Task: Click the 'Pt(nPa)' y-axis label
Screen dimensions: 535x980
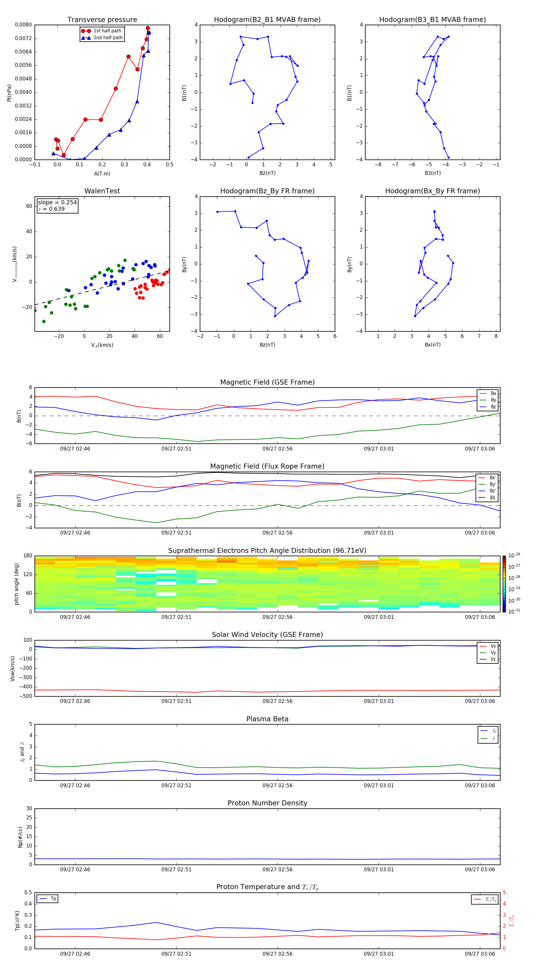Action: click(9, 92)
